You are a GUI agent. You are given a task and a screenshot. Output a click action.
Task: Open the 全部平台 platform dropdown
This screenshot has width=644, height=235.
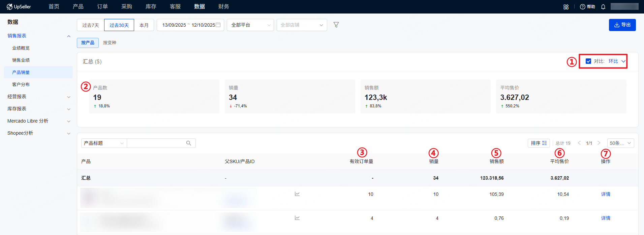tap(250, 25)
